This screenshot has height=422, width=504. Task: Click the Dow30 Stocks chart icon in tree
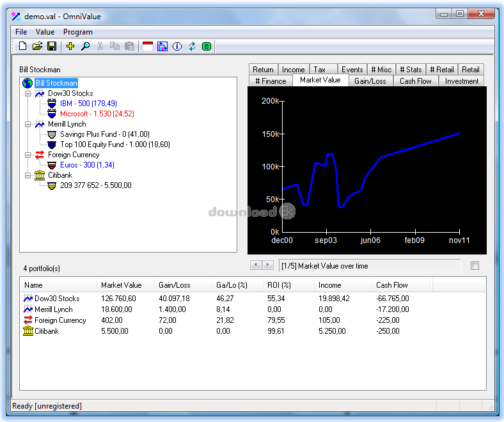pos(40,93)
